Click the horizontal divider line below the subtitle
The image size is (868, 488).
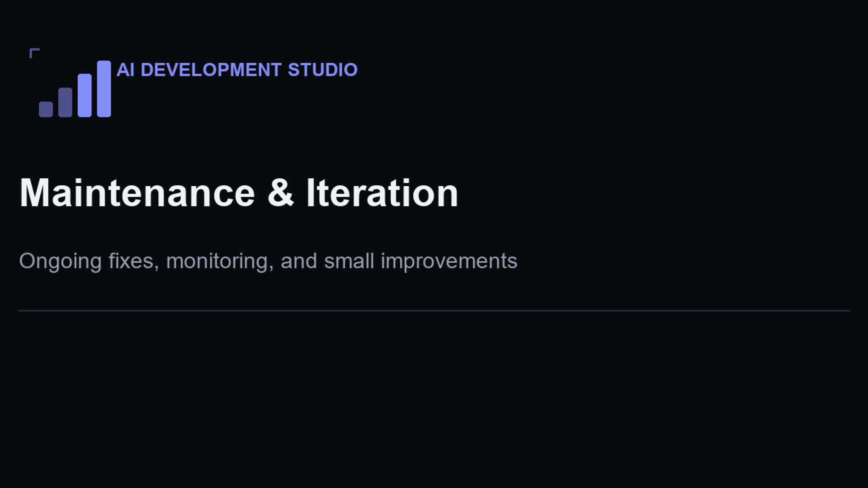coord(434,310)
